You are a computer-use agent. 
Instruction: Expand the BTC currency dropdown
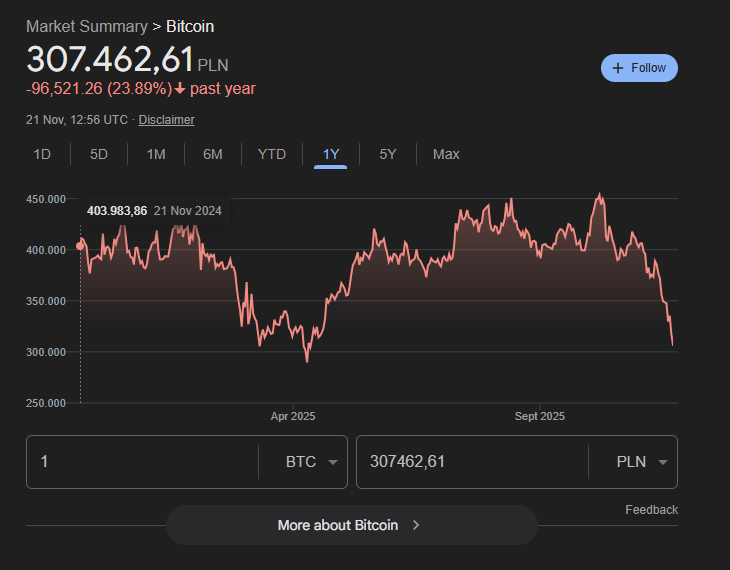(x=311, y=462)
